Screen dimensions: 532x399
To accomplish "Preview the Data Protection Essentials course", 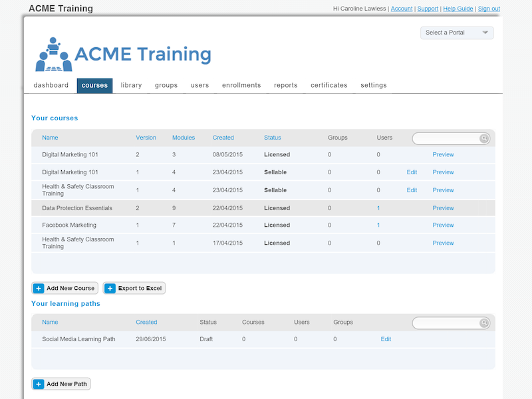I will (443, 208).
